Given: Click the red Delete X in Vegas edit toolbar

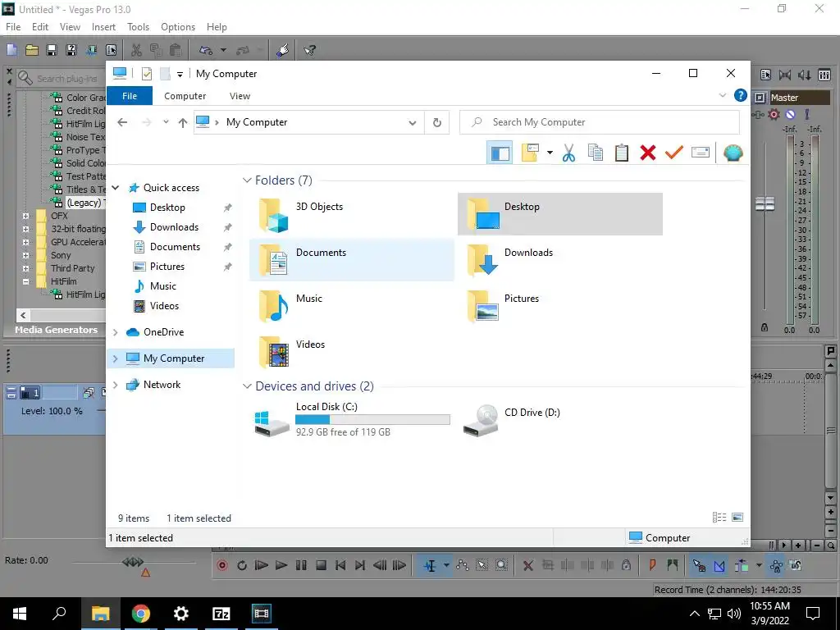Looking at the screenshot, I should tap(527, 565).
